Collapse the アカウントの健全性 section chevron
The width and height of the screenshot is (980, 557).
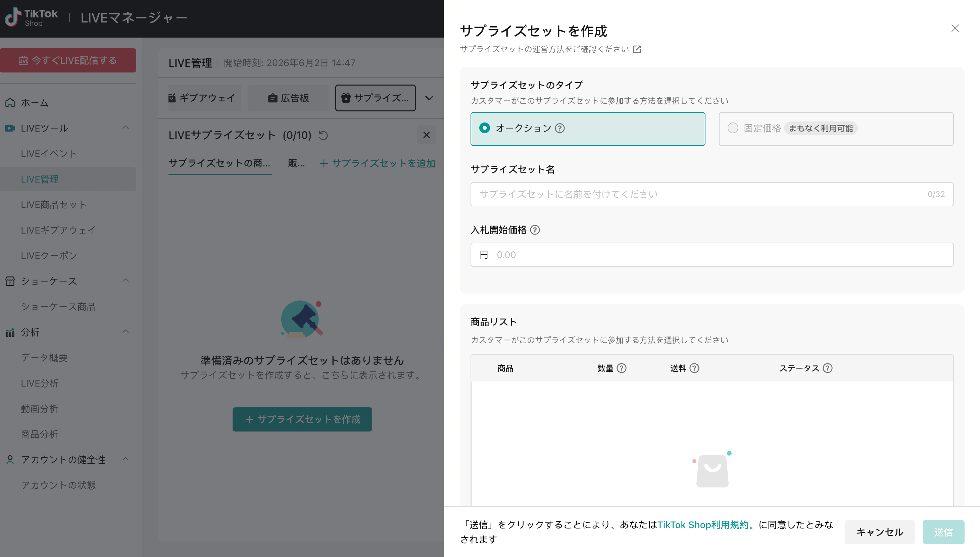tap(126, 459)
